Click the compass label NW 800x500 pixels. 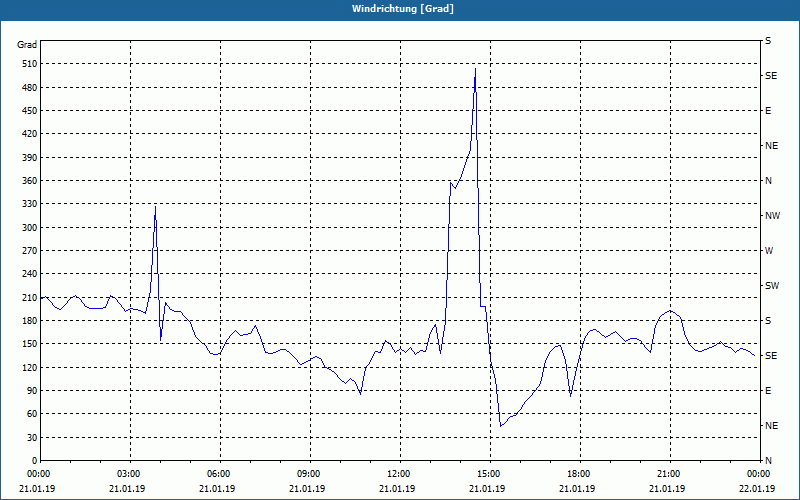click(x=772, y=216)
